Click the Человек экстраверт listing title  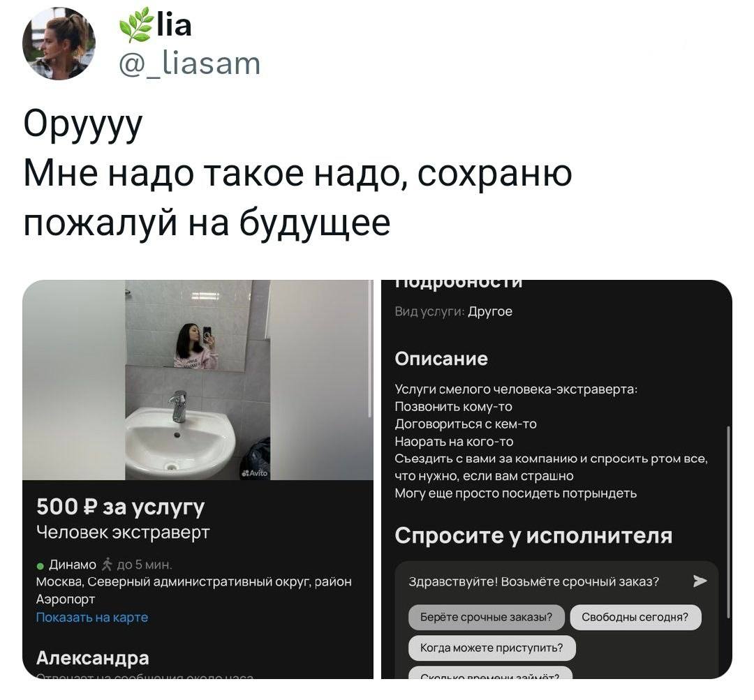pos(123,533)
